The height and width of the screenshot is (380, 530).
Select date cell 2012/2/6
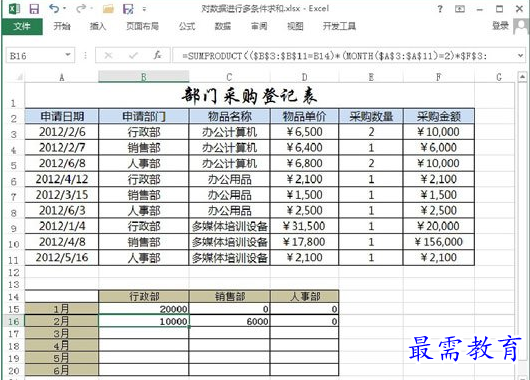62,132
